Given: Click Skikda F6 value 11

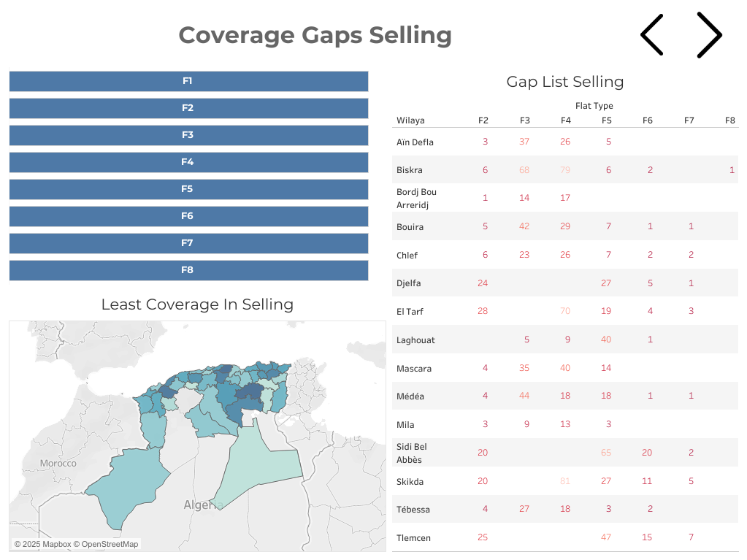Looking at the screenshot, I should (647, 481).
